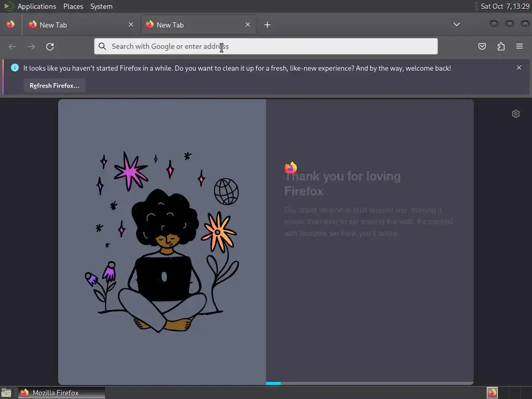The width and height of the screenshot is (532, 399).
Task: Open Firefox View pinned tab icon
Action: tap(10, 24)
